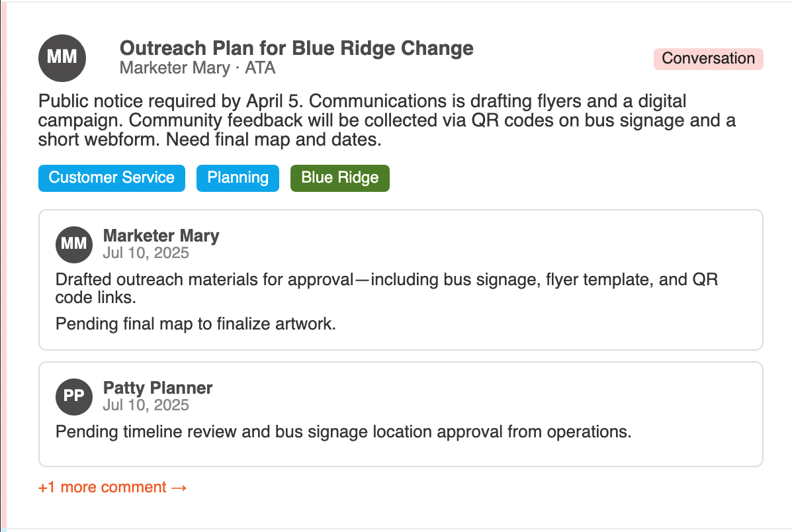The width and height of the screenshot is (792, 532).
Task: Select the Planning tag
Action: tap(238, 178)
